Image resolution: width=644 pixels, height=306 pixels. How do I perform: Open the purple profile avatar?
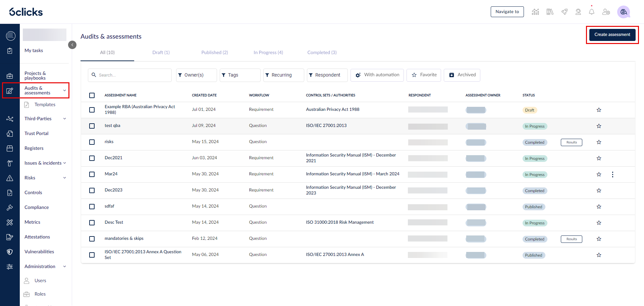pos(624,12)
